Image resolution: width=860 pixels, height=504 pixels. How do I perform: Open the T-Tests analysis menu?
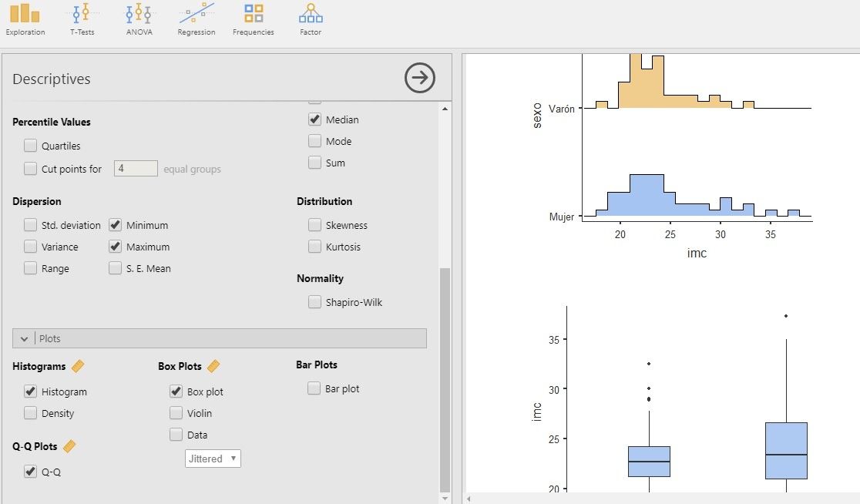pos(82,19)
